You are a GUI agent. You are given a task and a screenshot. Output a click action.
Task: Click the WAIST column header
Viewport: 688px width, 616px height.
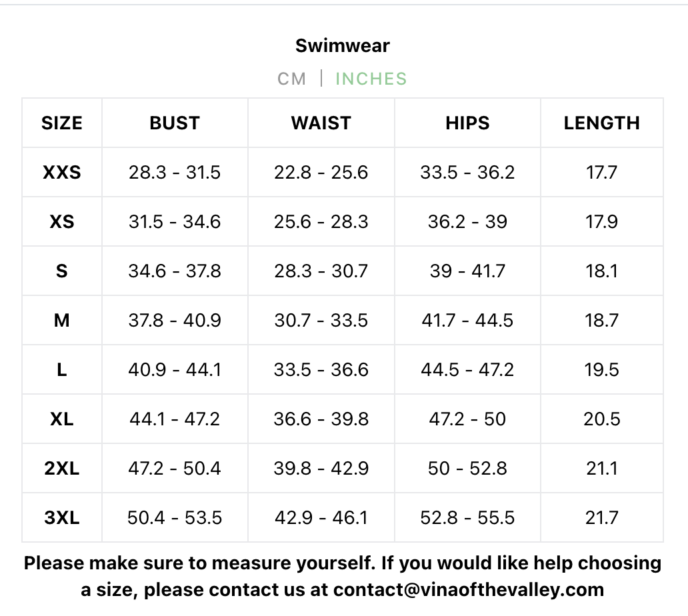321,123
